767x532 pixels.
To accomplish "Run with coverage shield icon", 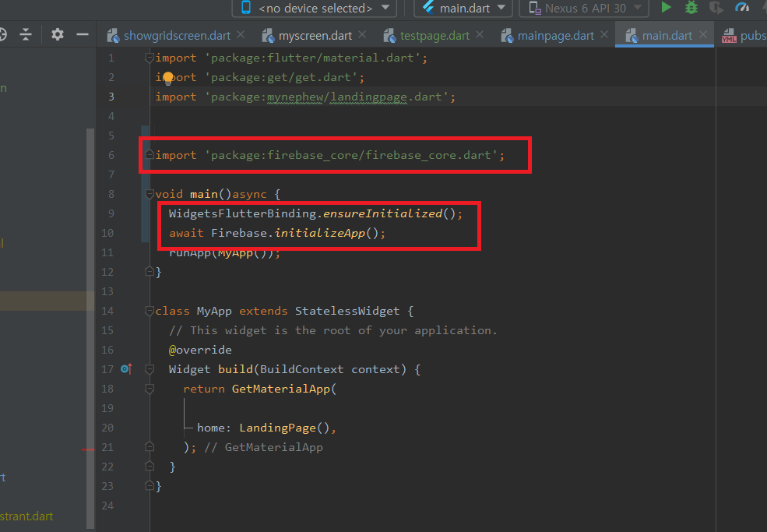I will coord(716,7).
